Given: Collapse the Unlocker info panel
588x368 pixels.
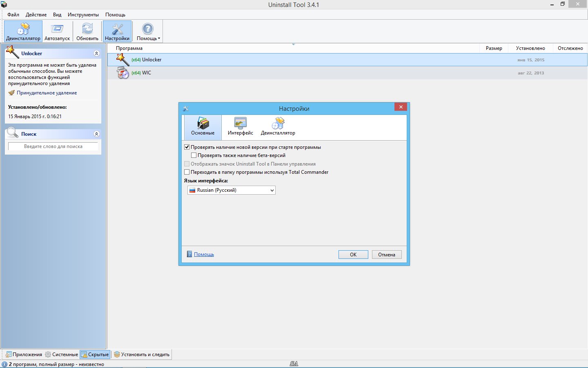Looking at the screenshot, I should 96,54.
